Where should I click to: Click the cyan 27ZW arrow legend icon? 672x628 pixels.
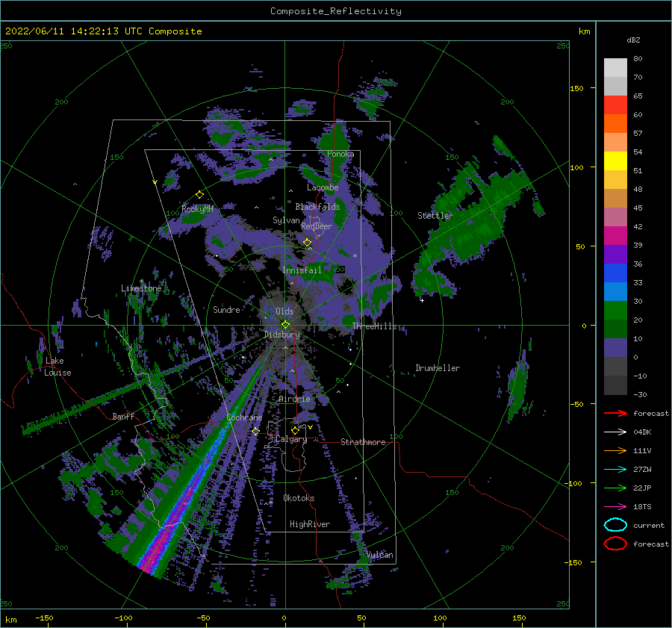point(615,470)
